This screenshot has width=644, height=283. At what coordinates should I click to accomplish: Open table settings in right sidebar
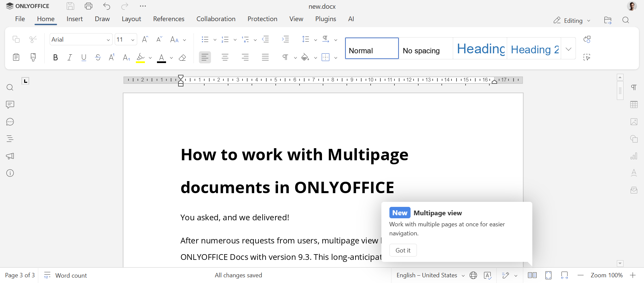(x=634, y=105)
